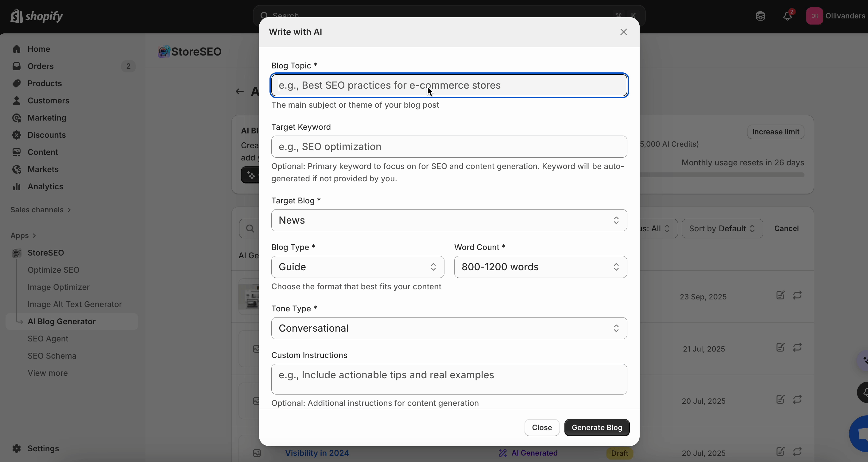Screen dimensions: 868x462
Task: Click the Target Keyword input field
Action: [449, 147]
